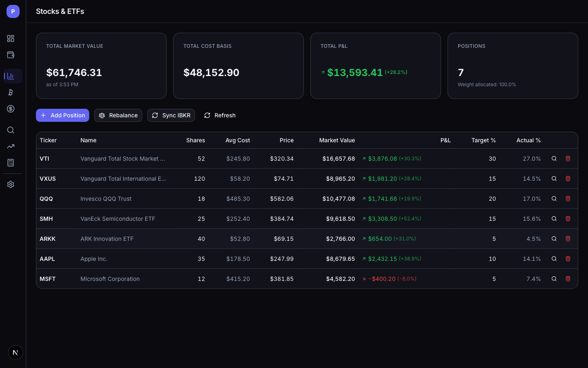Delete the VTI position
Screen dimensions: 588x368
click(x=568, y=159)
